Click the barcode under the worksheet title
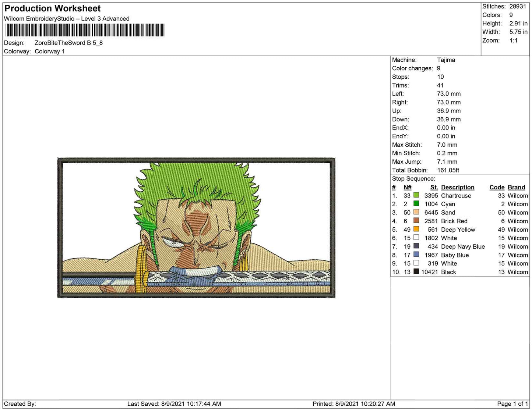 tap(84, 30)
